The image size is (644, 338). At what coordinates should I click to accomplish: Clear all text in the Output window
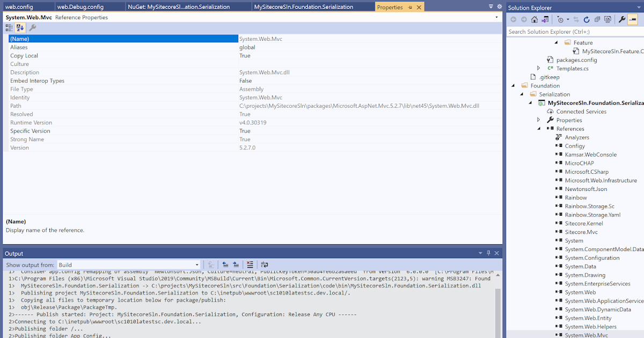click(x=250, y=264)
